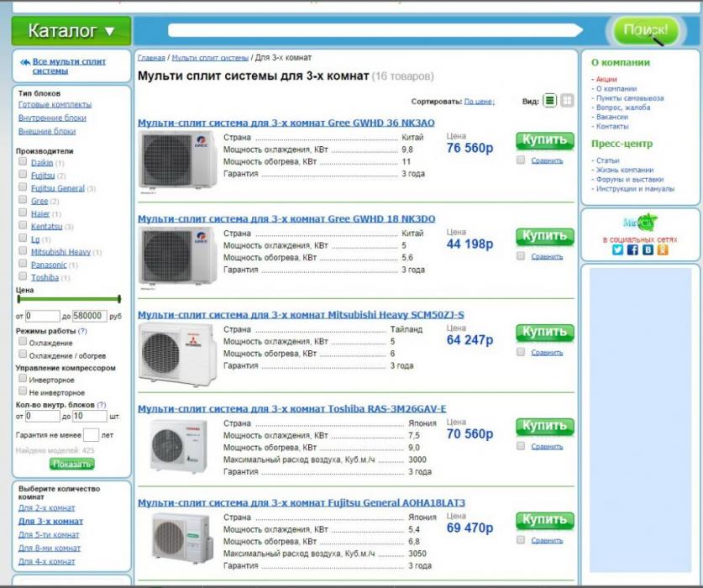
Task: Click the question mark next to Режимы работы
Action: (82, 331)
